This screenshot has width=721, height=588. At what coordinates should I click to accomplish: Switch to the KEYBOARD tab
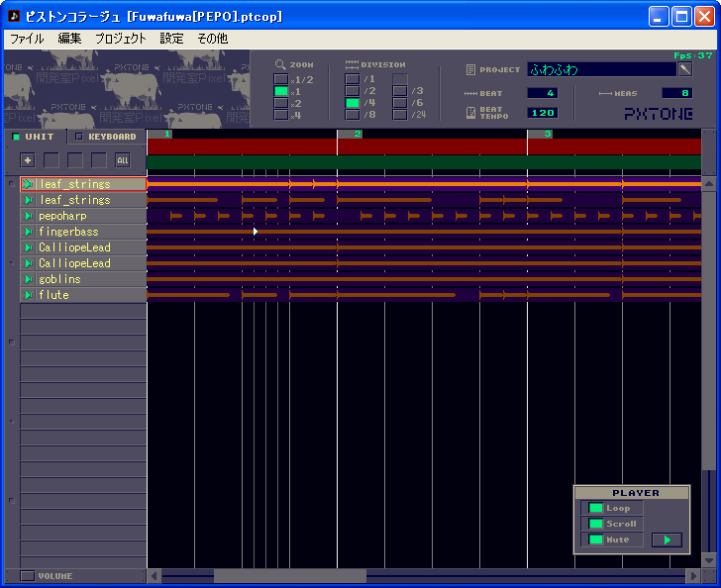click(107, 137)
